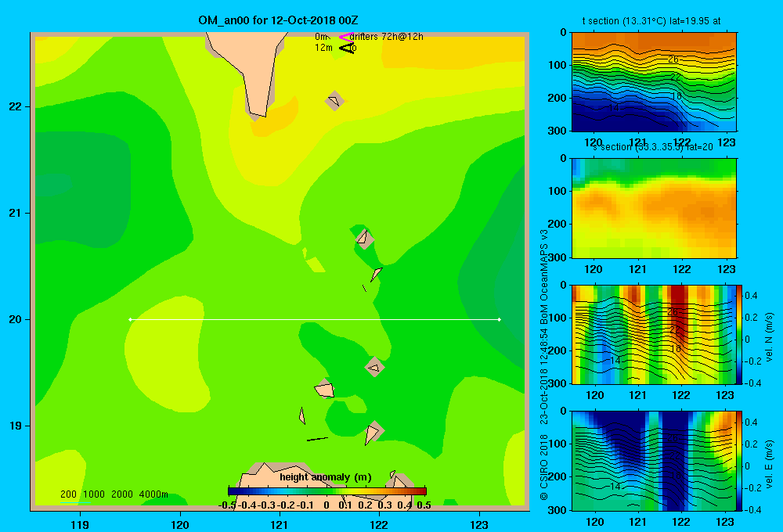Screen dimensions: 783x532
Task: Click the -0.5 label on height anomaly scale
Action: point(227,505)
